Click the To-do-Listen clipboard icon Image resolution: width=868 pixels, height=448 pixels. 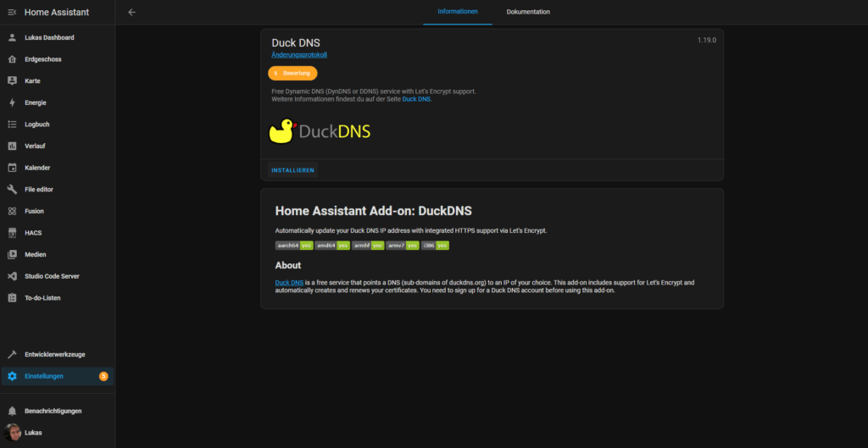[12, 297]
